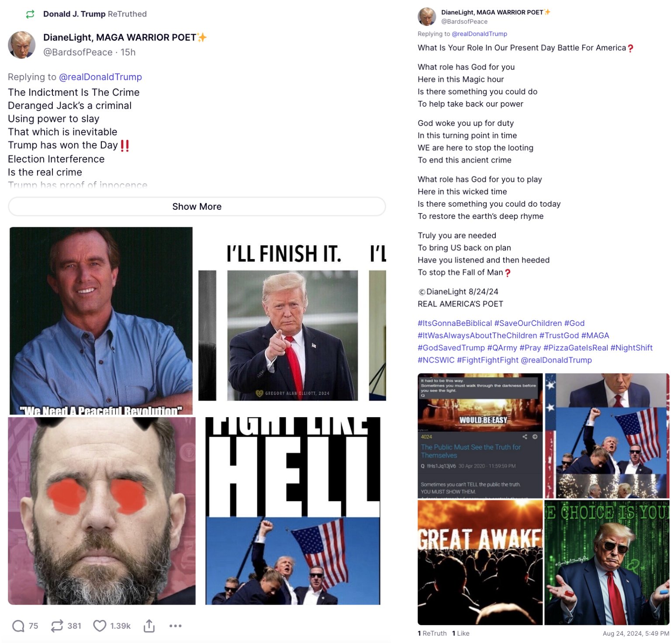Open the #FightFightFight hashtag
Image resolution: width=671 pixels, height=644 pixels.
[x=488, y=360]
